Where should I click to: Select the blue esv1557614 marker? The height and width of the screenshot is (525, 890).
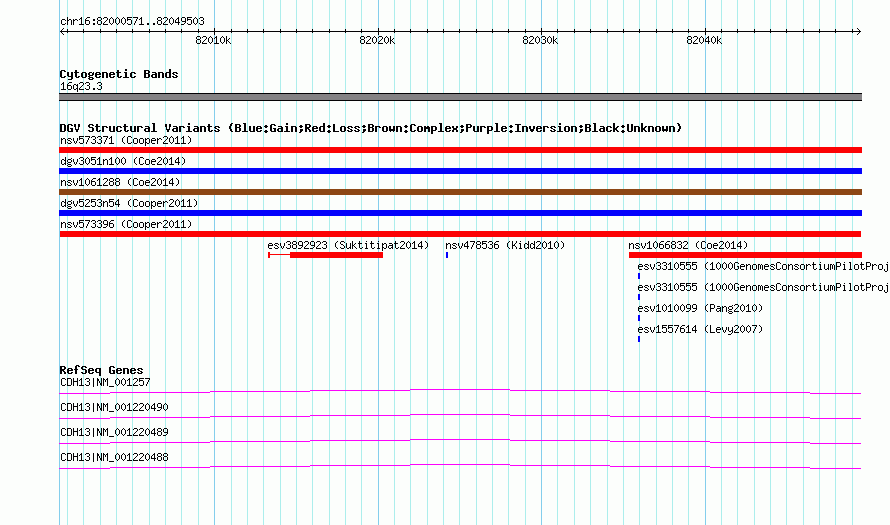[x=639, y=339]
